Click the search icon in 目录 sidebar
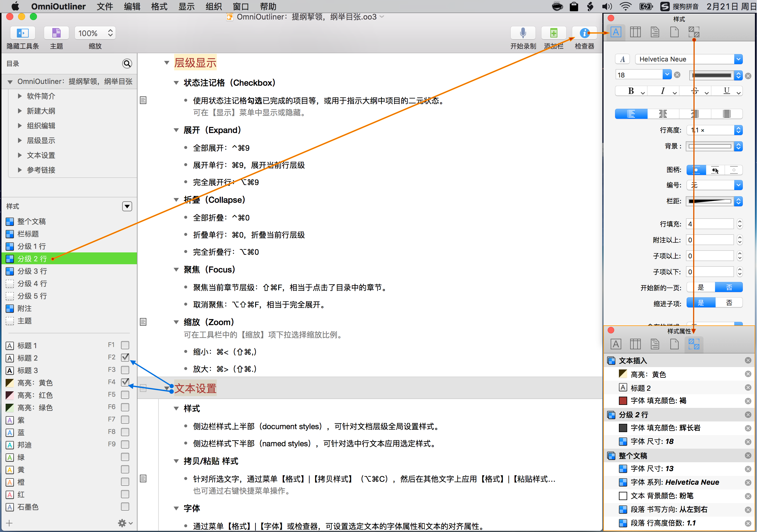The height and width of the screenshot is (532, 757). tap(127, 63)
